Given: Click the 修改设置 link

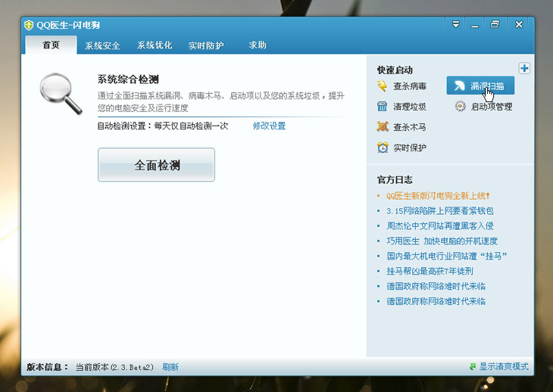Looking at the screenshot, I should (x=269, y=126).
